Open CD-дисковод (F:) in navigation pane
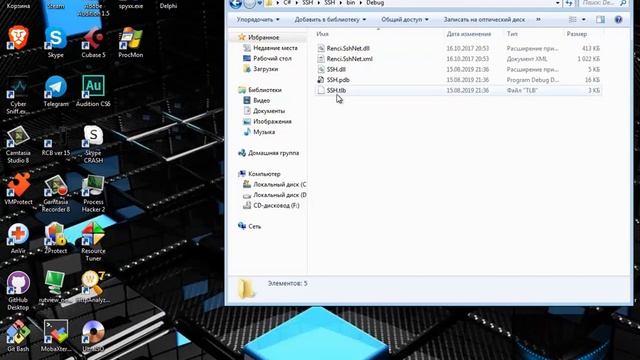Viewport: 640px width, 360px height. pyautogui.click(x=276, y=206)
